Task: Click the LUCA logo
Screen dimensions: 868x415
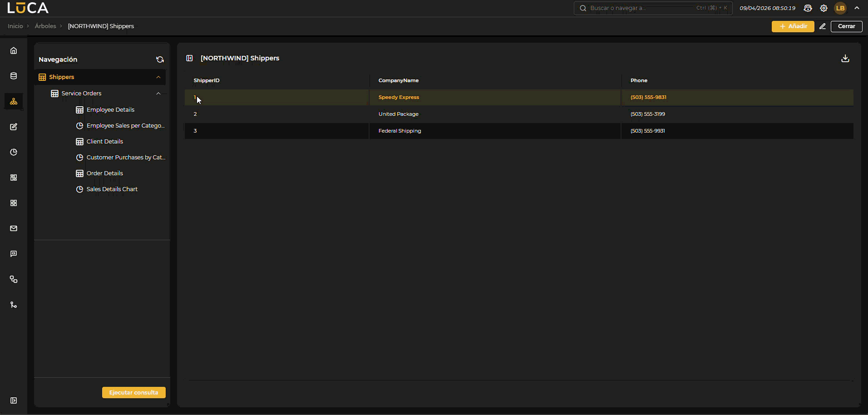Action: [x=28, y=8]
